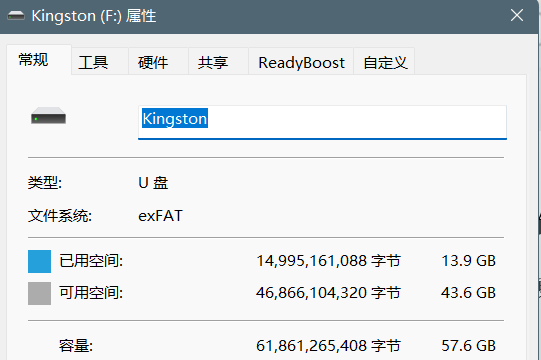Click the U 盘 type value
The image size is (541, 360).
point(153,183)
